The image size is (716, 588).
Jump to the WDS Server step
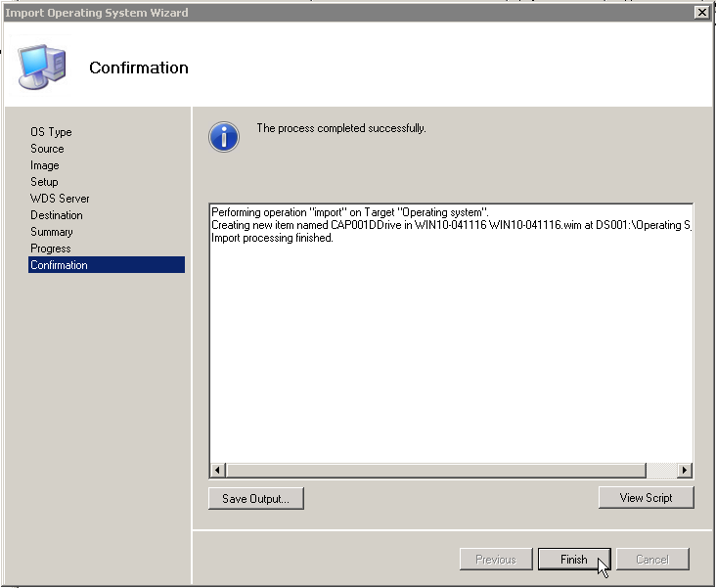click(x=60, y=199)
